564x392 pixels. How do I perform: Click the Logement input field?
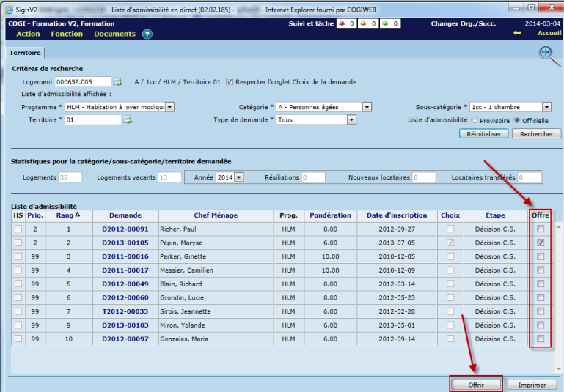point(83,82)
